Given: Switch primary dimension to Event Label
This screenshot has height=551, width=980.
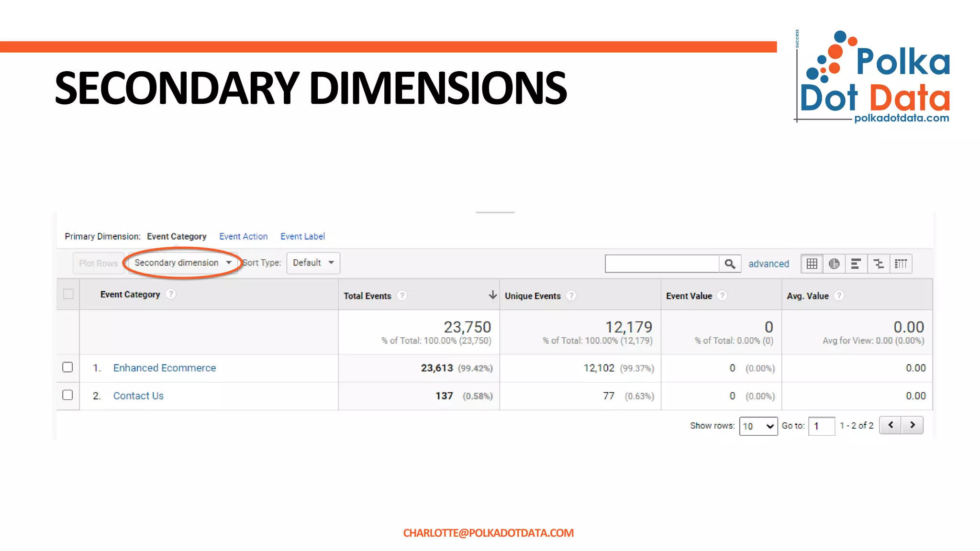Looking at the screenshot, I should [302, 236].
